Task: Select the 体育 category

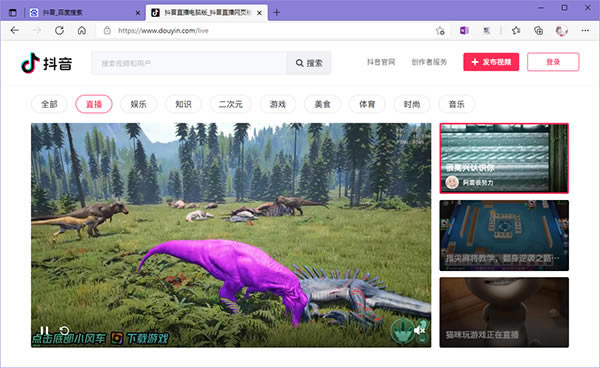Action: pyautogui.click(x=367, y=104)
